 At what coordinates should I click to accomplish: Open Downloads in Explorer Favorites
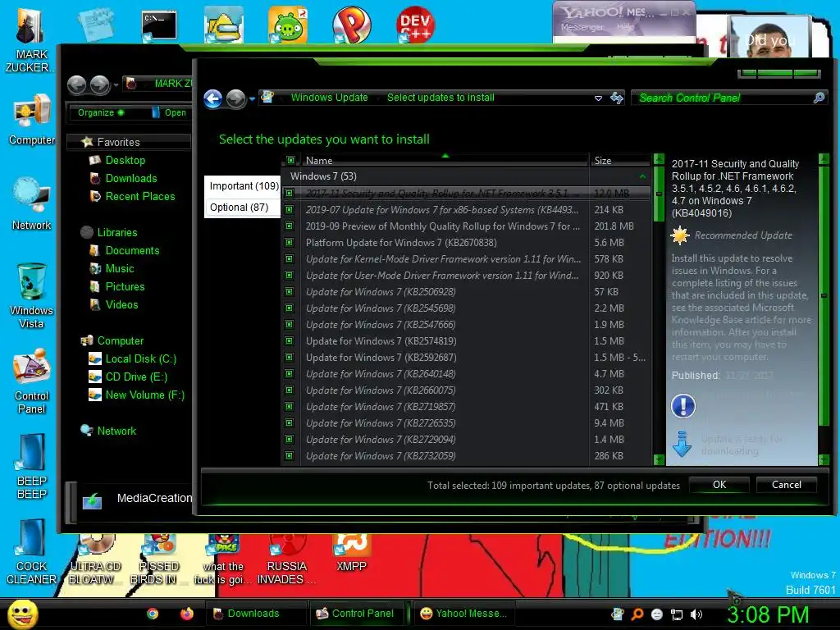(131, 178)
